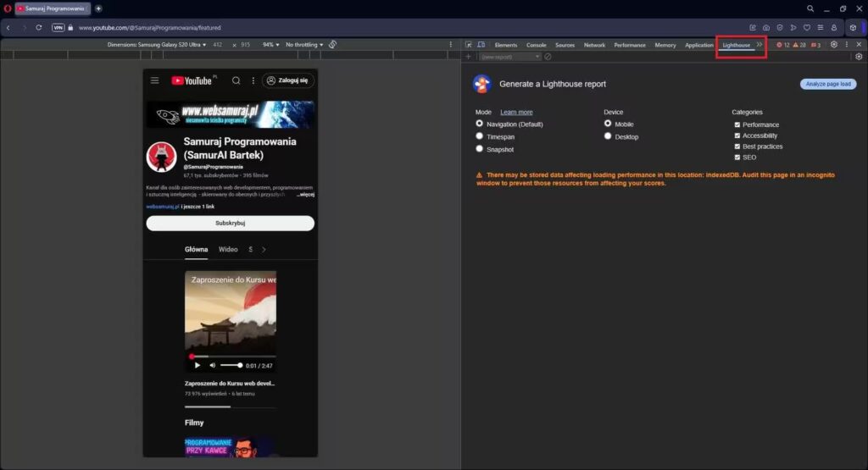This screenshot has height=470, width=868.
Task: Switch to the Sources tab
Action: coord(565,46)
